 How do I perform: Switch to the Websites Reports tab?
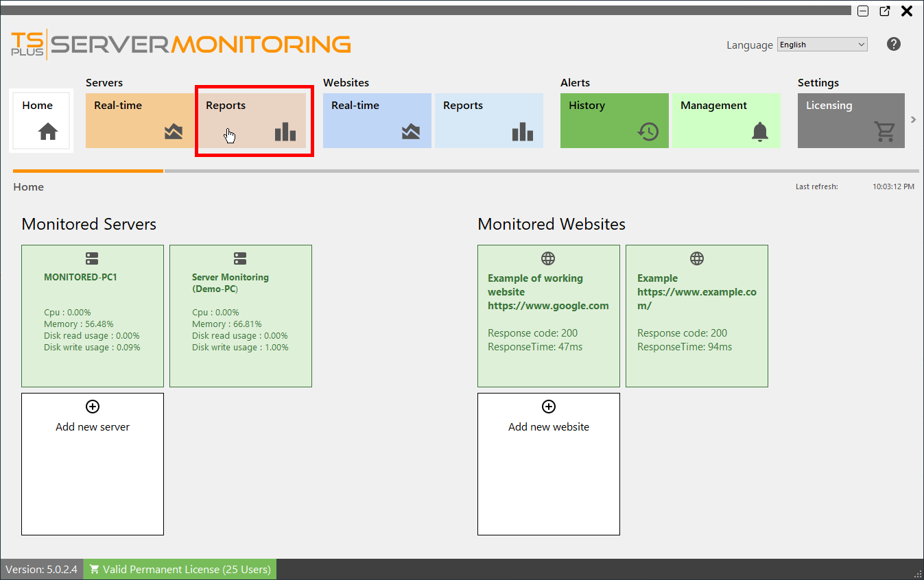[488, 120]
